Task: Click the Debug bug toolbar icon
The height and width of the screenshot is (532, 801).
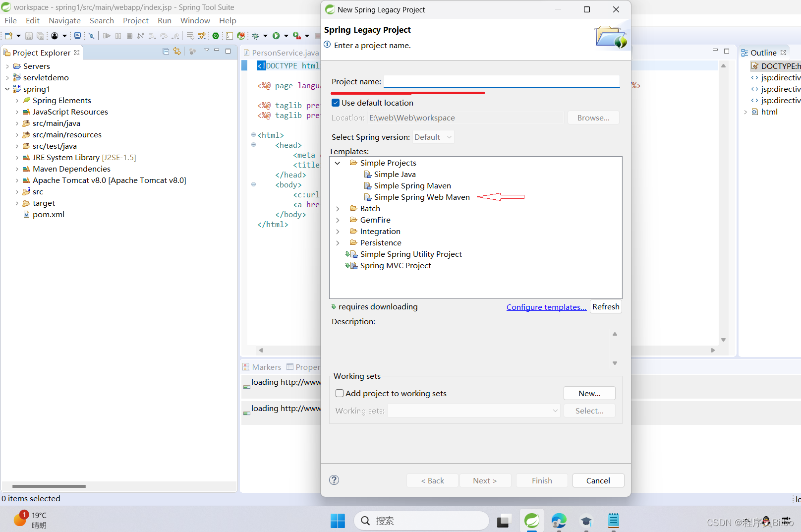Action: (x=256, y=36)
